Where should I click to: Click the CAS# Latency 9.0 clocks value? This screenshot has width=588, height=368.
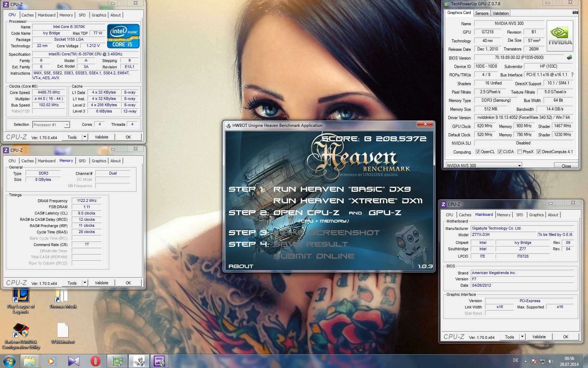[87, 213]
